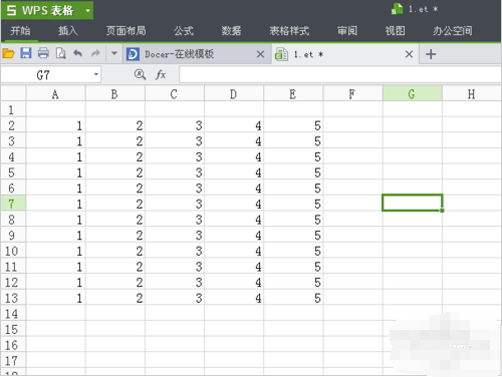Undo the last action
The image size is (502, 377).
click(x=78, y=53)
